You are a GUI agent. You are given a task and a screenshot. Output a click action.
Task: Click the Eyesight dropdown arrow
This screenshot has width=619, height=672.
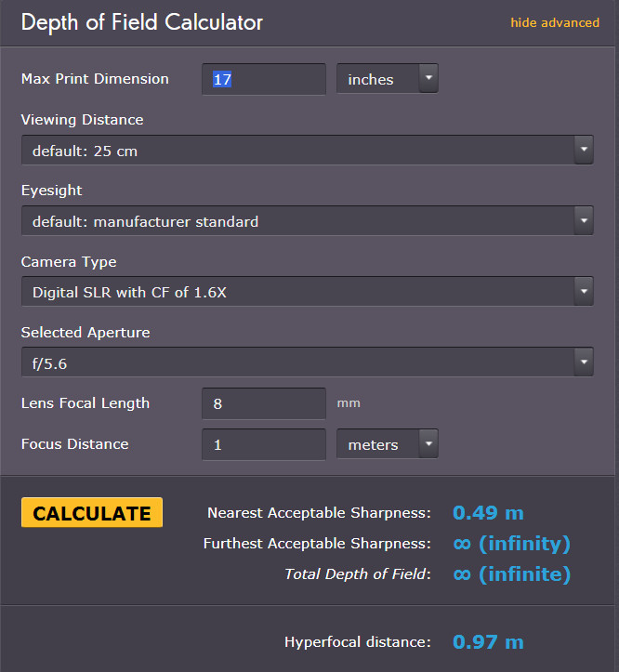(584, 220)
